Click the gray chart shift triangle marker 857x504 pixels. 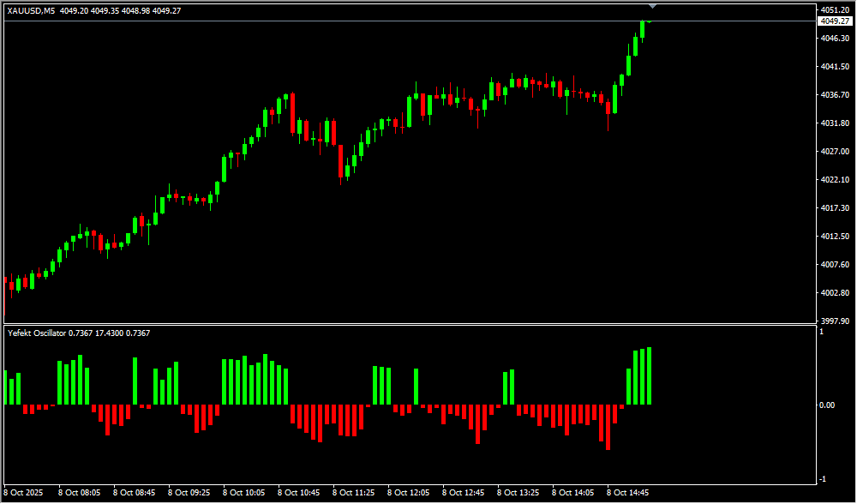[652, 7]
